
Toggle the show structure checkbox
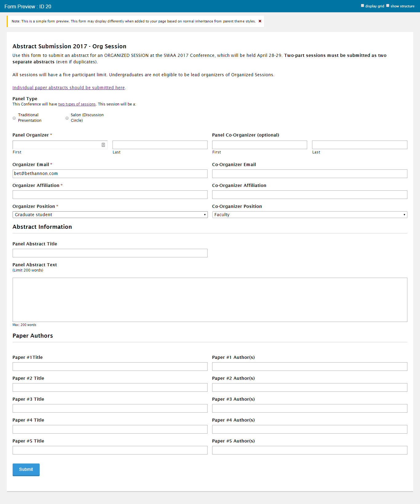coord(388,6)
